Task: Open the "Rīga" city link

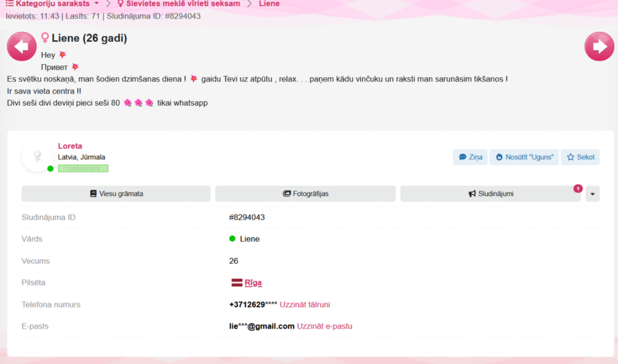Action: point(252,282)
